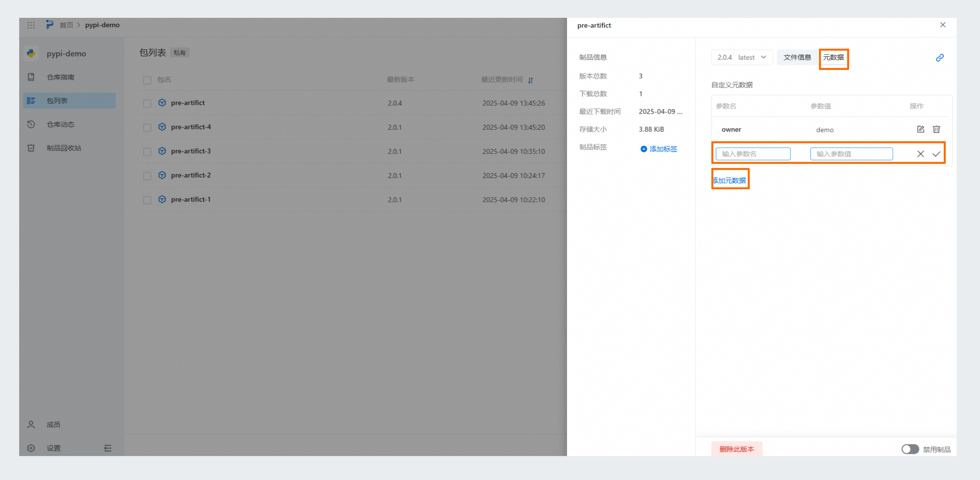This screenshot has width=980, height=480.
Task: Click the copy link icon
Action: (x=939, y=58)
